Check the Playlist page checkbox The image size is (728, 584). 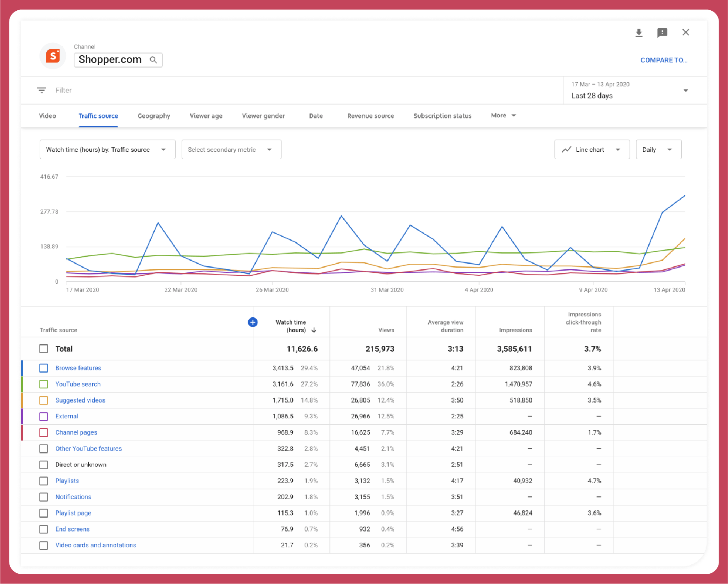(x=44, y=513)
